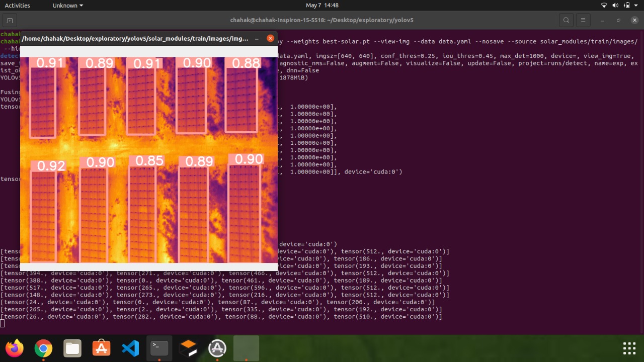Image resolution: width=644 pixels, height=362 pixels.
Task: Close the image viewer window
Action: pos(270,38)
